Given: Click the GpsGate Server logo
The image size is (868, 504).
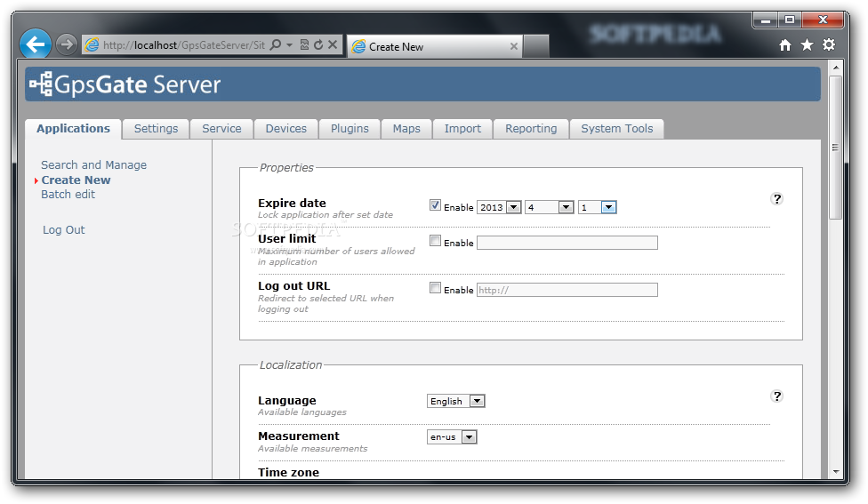Looking at the screenshot, I should 125,84.
